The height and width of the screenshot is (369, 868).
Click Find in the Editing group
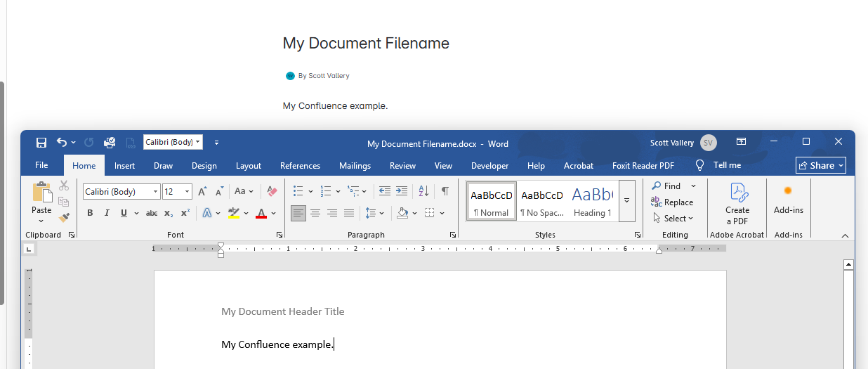point(666,186)
